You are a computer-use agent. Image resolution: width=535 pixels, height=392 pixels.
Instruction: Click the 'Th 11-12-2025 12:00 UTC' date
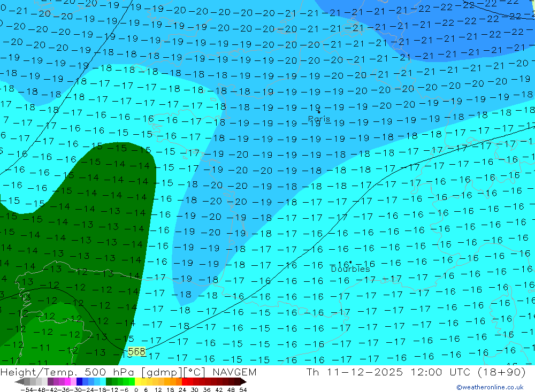click(x=389, y=372)
